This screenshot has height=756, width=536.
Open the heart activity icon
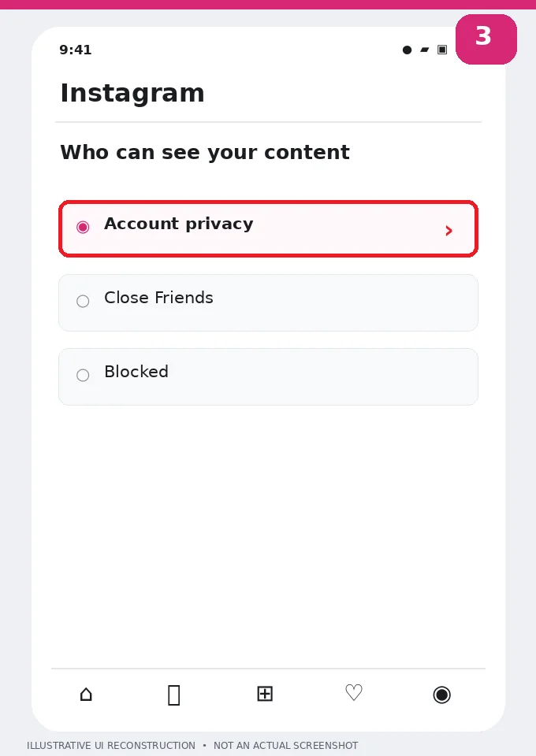click(x=354, y=693)
